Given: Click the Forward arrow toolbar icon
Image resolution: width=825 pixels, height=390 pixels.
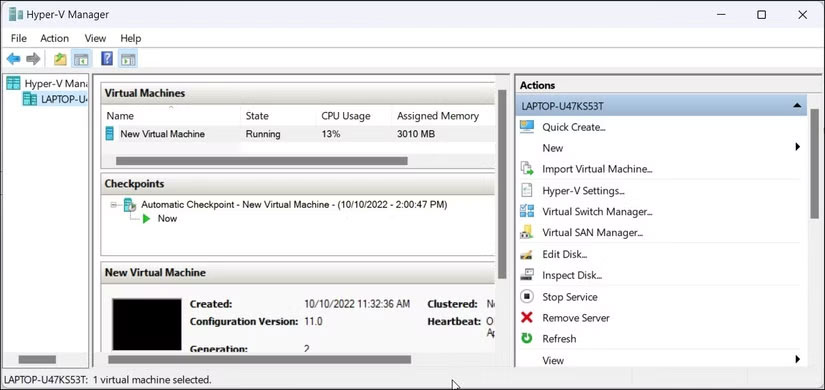Looking at the screenshot, I should (x=33, y=59).
